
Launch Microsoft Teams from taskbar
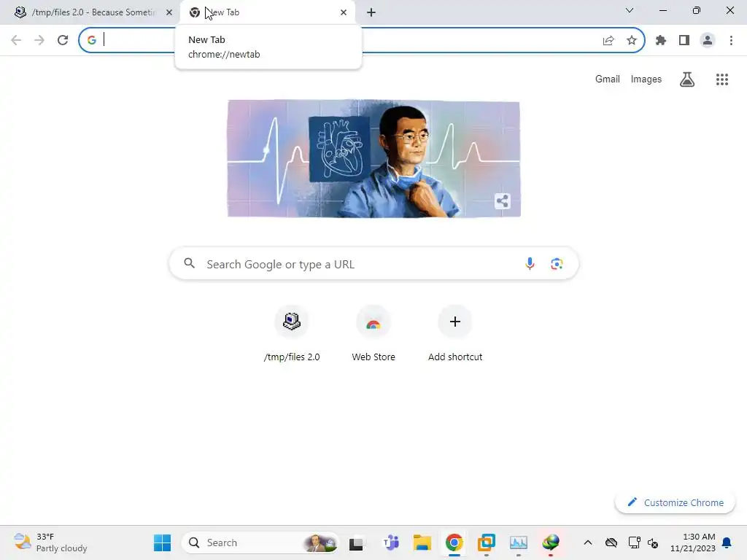pos(391,542)
